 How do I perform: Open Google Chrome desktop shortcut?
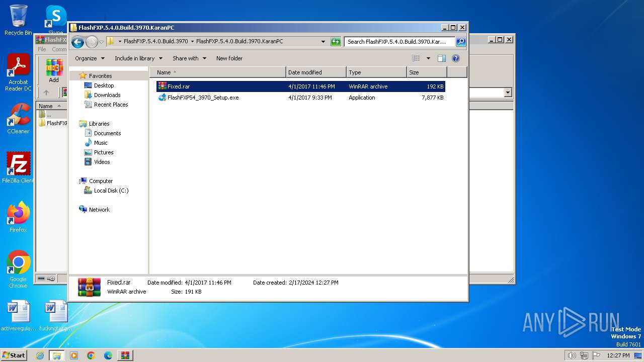point(18,269)
